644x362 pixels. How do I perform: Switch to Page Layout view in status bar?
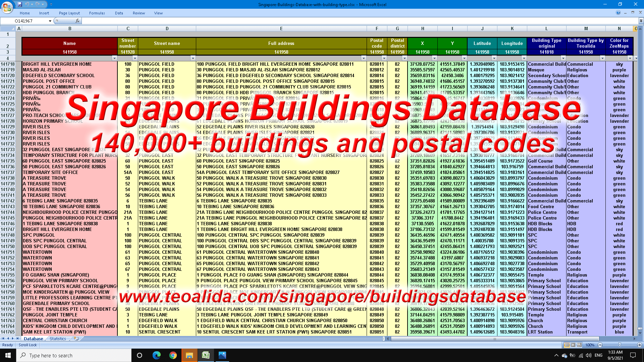(x=573, y=345)
